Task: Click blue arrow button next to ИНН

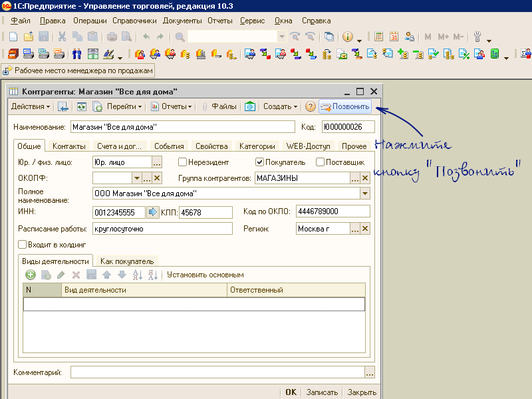Action: click(153, 212)
